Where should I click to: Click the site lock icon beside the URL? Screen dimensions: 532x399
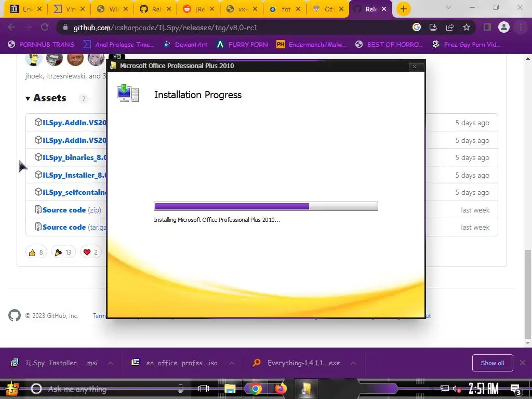coord(65,27)
